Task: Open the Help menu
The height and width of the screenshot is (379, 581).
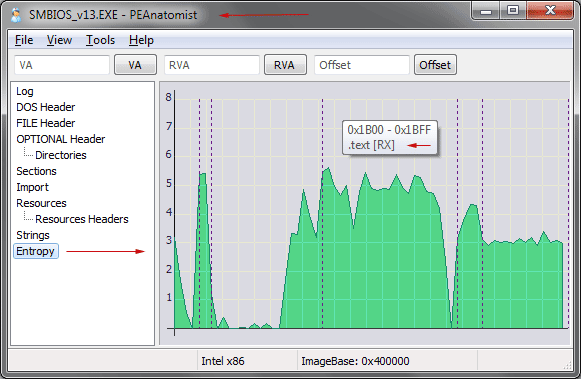Action: [x=141, y=40]
